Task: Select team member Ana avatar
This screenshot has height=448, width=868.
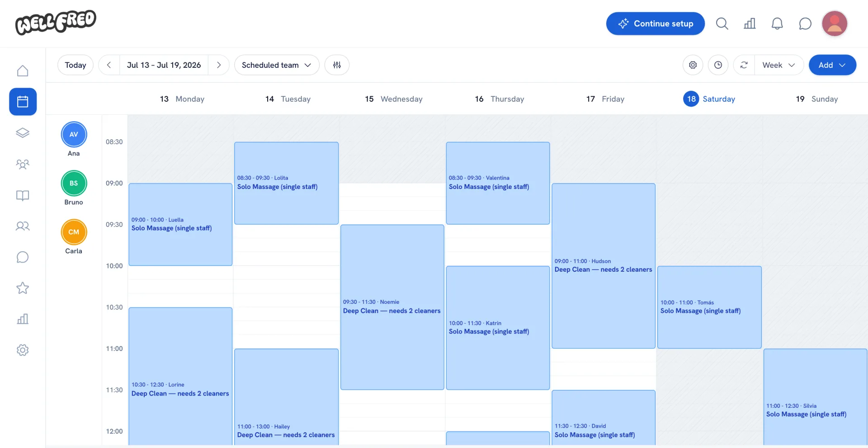Action: (74, 134)
